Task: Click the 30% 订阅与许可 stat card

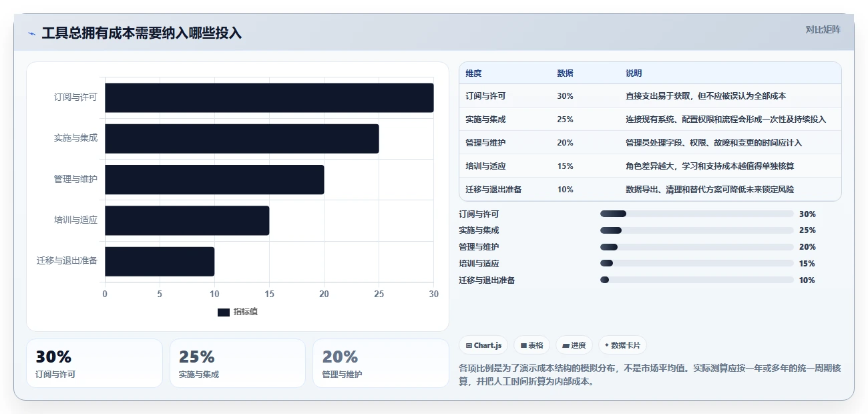Action: pyautogui.click(x=94, y=363)
